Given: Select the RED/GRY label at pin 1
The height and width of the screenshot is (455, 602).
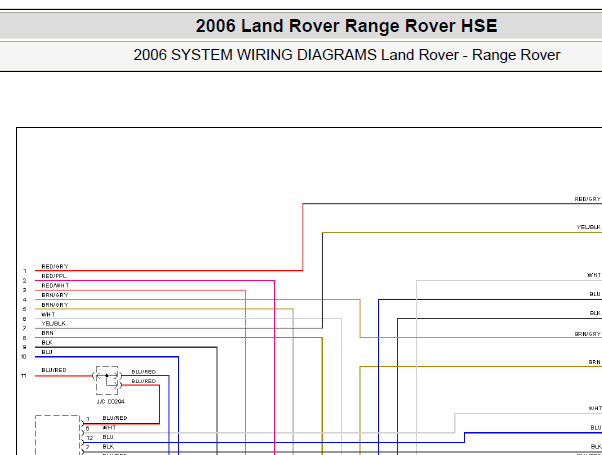Looking at the screenshot, I should pos(55,266).
